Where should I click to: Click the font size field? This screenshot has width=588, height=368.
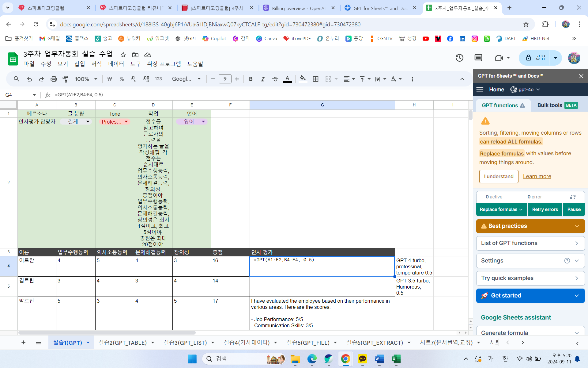pos(225,79)
